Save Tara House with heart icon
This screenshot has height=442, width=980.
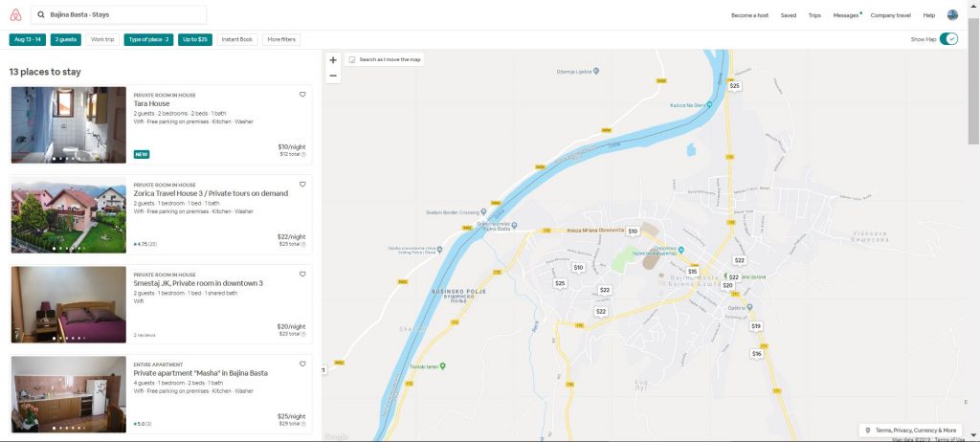(302, 95)
